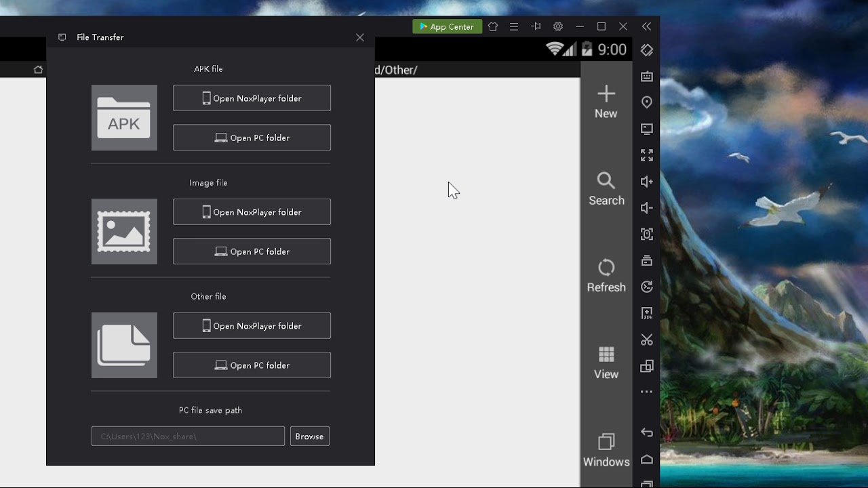868x488 pixels.
Task: Open My Computer file transfer sidebar icon
Action: (647, 129)
